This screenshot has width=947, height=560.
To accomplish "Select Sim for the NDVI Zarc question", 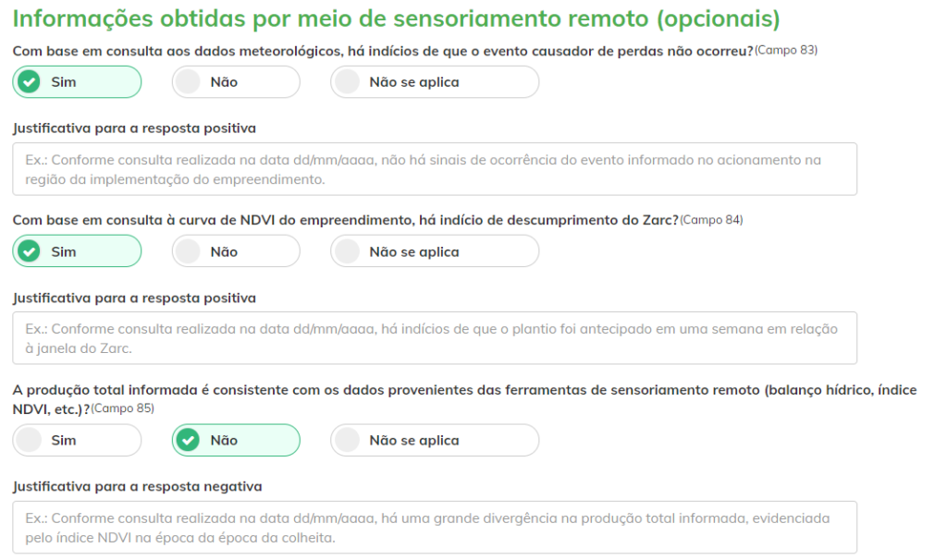I will (77, 251).
